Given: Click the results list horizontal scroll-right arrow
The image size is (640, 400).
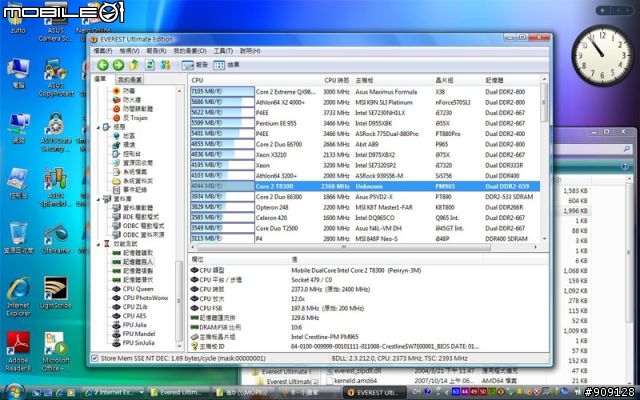Looking at the screenshot, I should (x=536, y=247).
